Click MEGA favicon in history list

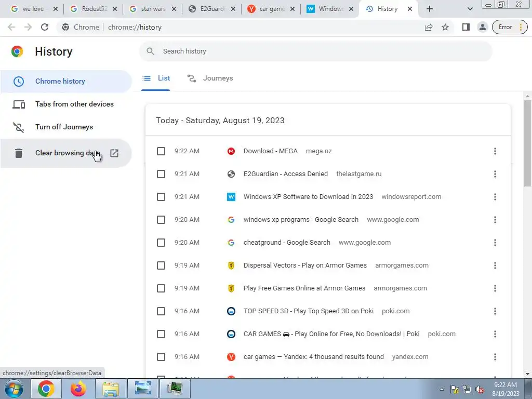point(231,151)
